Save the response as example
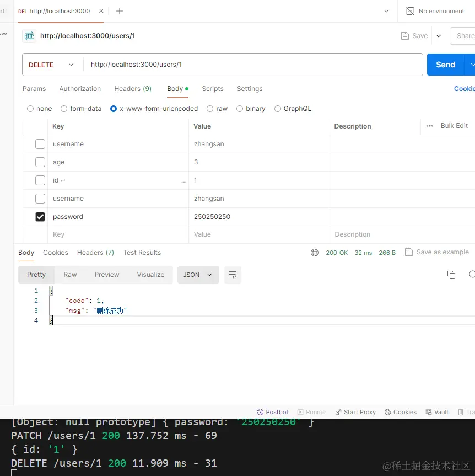This screenshot has width=475, height=476. 437,252
